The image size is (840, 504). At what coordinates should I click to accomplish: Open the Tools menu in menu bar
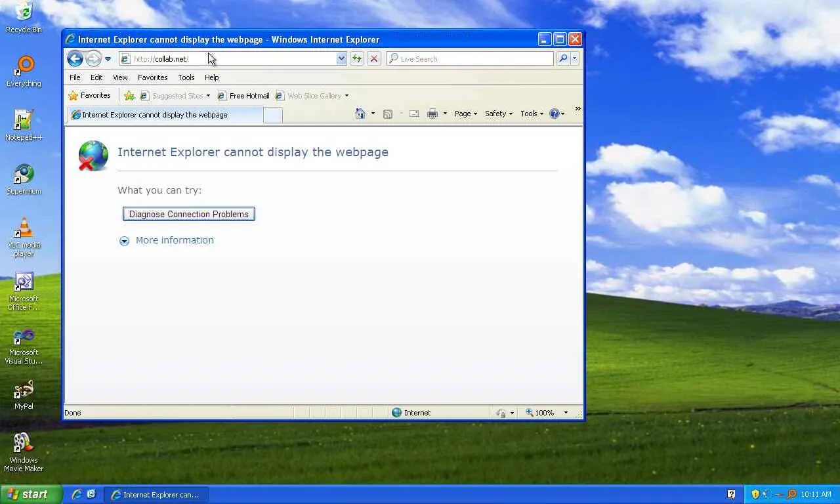tap(186, 77)
